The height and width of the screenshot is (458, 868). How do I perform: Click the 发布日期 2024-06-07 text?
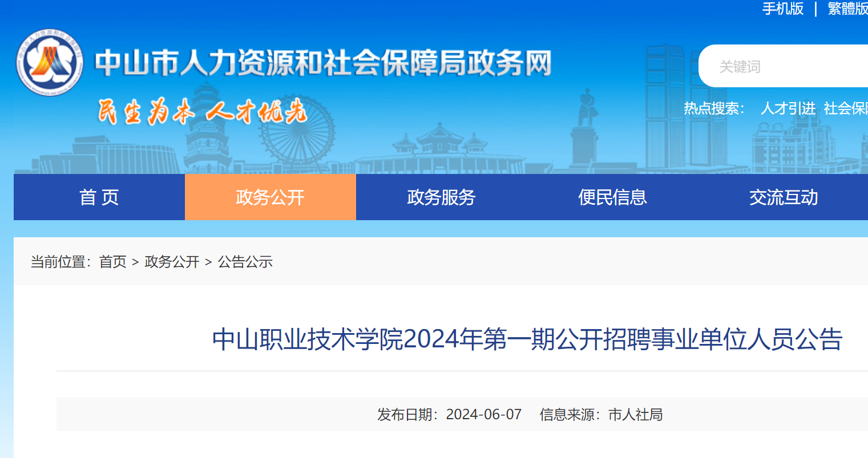point(449,415)
